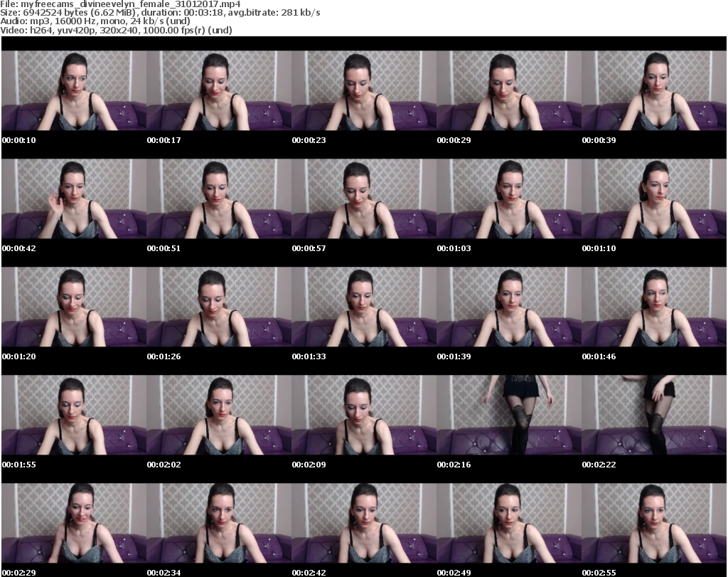This screenshot has width=728, height=577.
Task: Click the thumbnail at 00:02:22
Action: (x=653, y=415)
